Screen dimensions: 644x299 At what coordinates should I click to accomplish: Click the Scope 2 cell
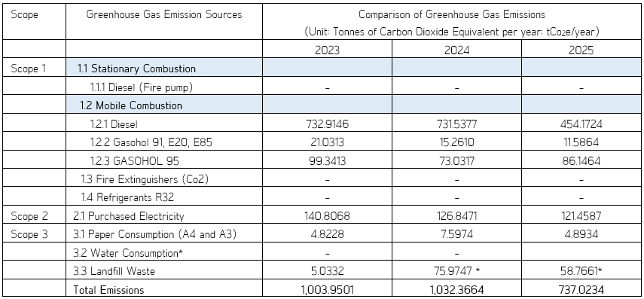[29, 216]
